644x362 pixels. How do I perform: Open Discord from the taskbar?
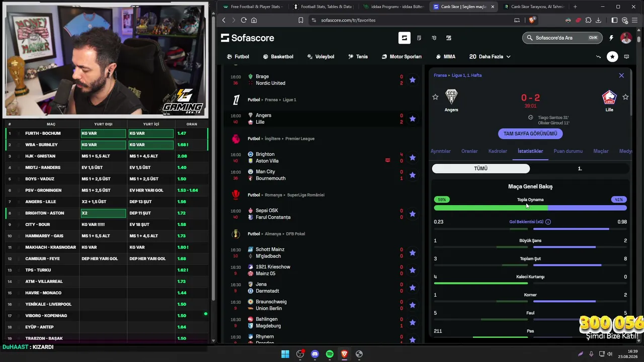315,354
